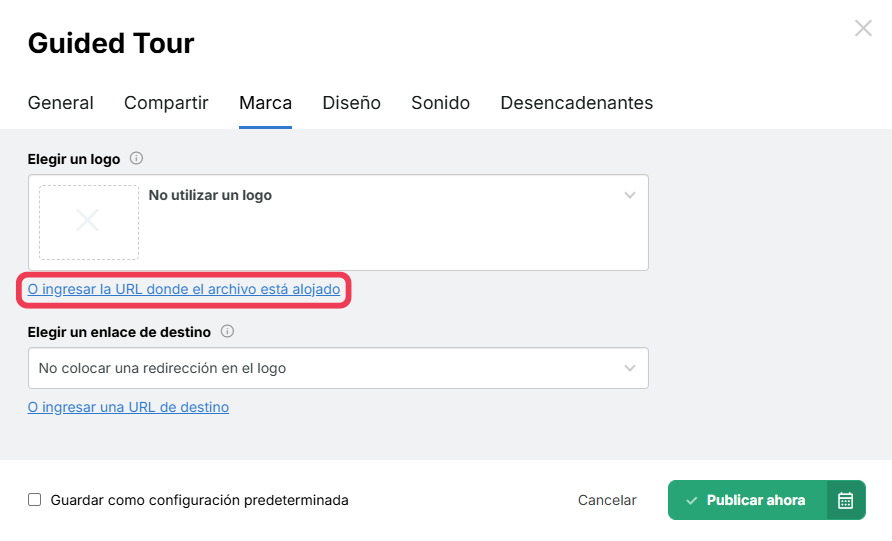Switch to the Compartir tab

point(166,103)
